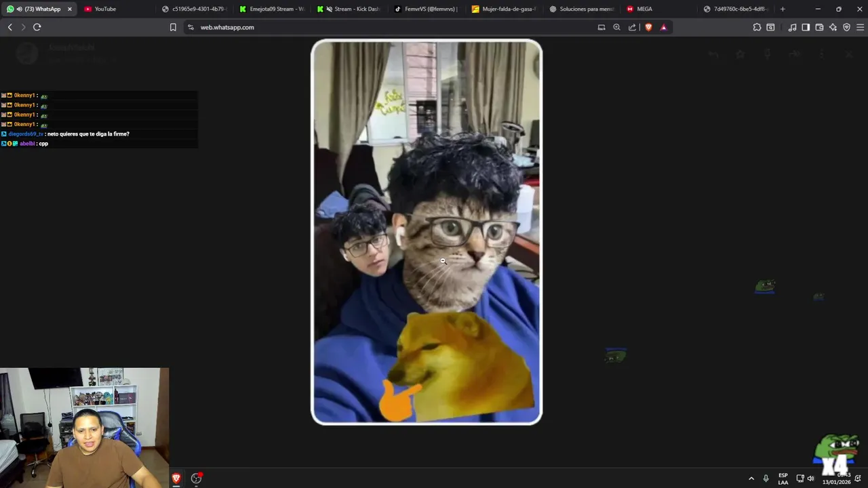This screenshot has height=488, width=868.
Task: Bookmark this page using the bookmark icon
Action: point(173,27)
